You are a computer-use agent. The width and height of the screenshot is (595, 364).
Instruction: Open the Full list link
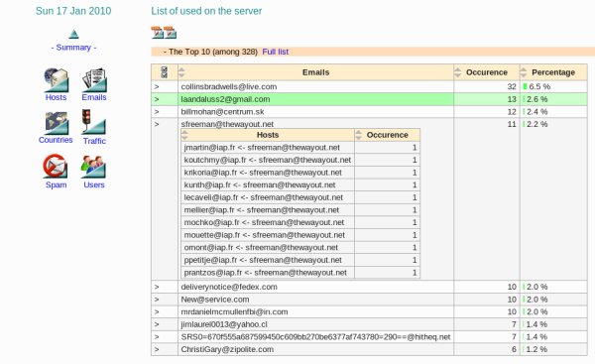coord(276,52)
